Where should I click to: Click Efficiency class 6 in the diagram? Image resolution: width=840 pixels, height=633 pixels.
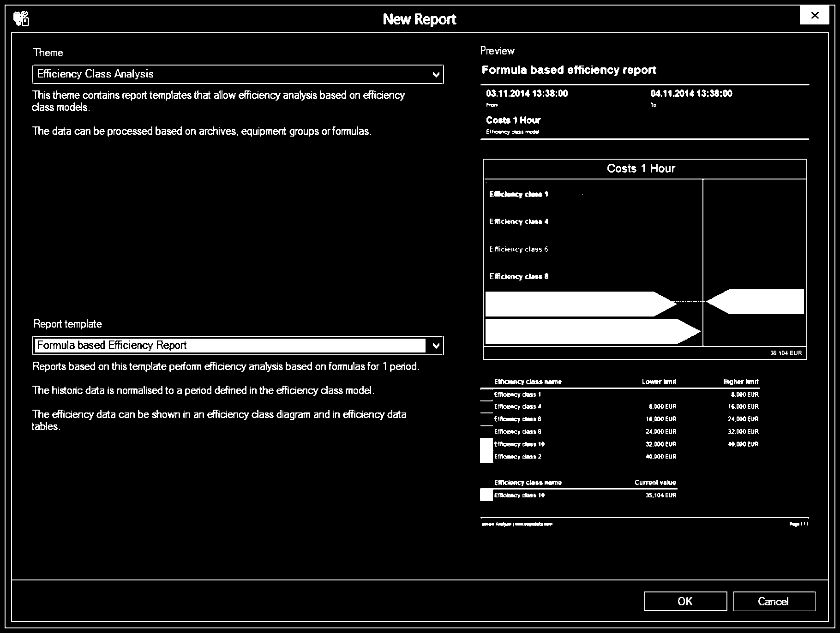click(x=519, y=249)
